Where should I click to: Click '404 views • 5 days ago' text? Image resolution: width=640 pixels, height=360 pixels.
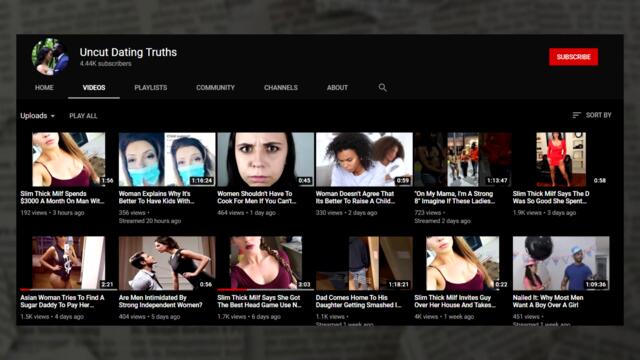pyautogui.click(x=149, y=317)
